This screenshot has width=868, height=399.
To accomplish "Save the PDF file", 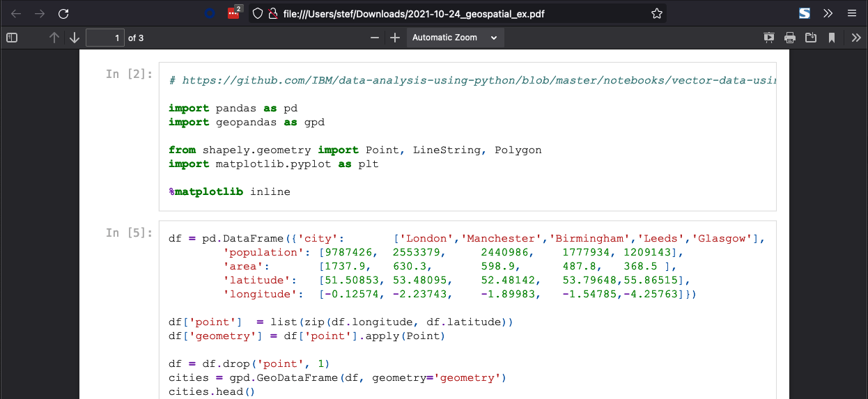I will tap(811, 38).
